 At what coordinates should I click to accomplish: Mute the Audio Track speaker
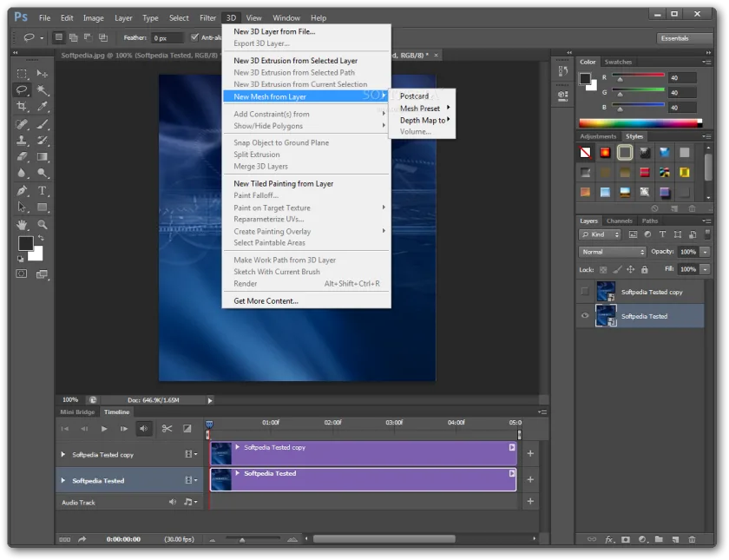coord(173,502)
